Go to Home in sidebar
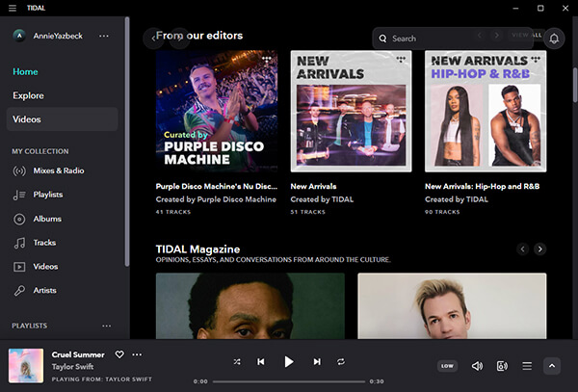 (25, 71)
